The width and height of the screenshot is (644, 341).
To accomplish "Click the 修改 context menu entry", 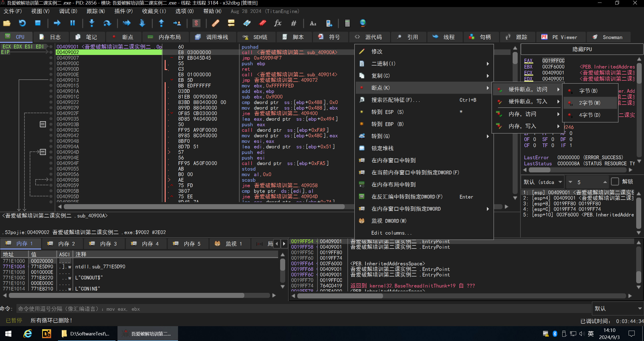I will pos(424,51).
